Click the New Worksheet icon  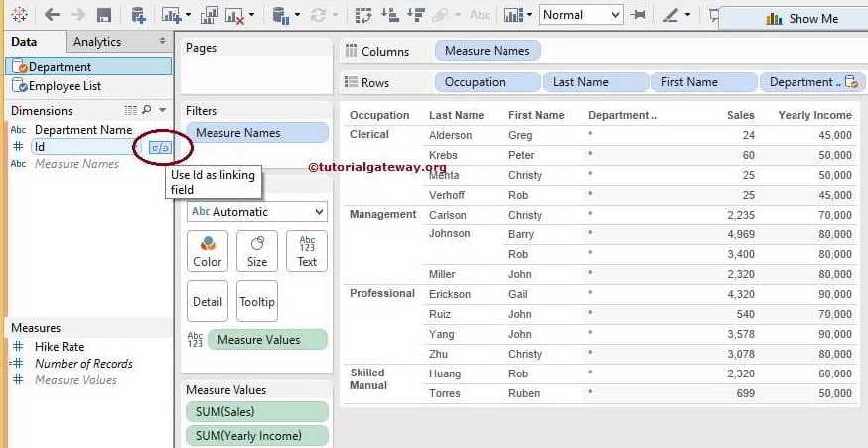[171, 15]
